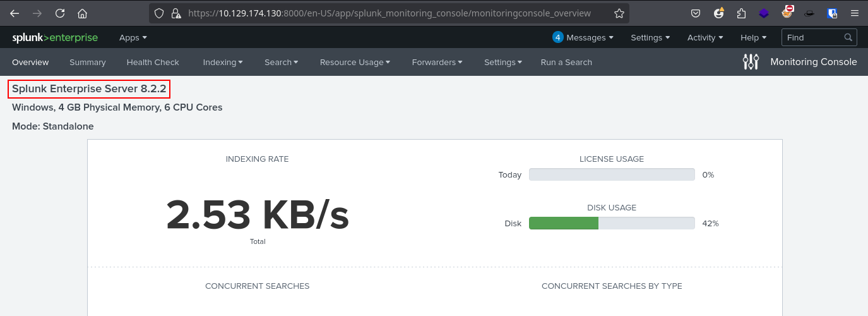The width and height of the screenshot is (868, 316).
Task: Bookmark this page with the star icon
Action: pos(619,13)
